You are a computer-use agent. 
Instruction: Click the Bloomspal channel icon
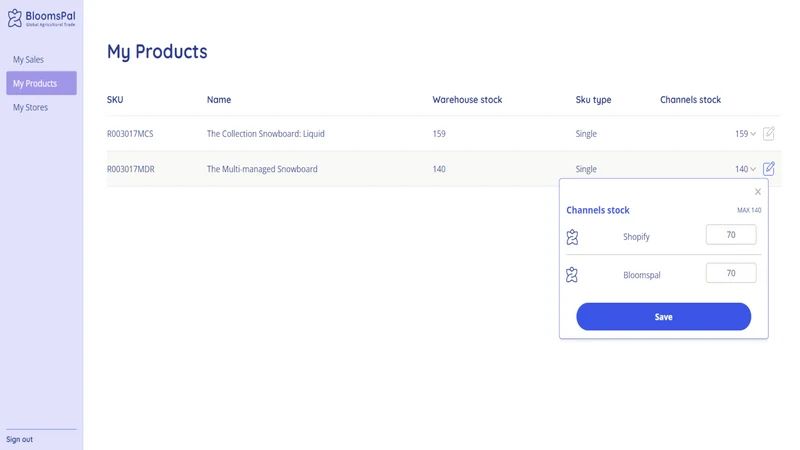tap(572, 275)
